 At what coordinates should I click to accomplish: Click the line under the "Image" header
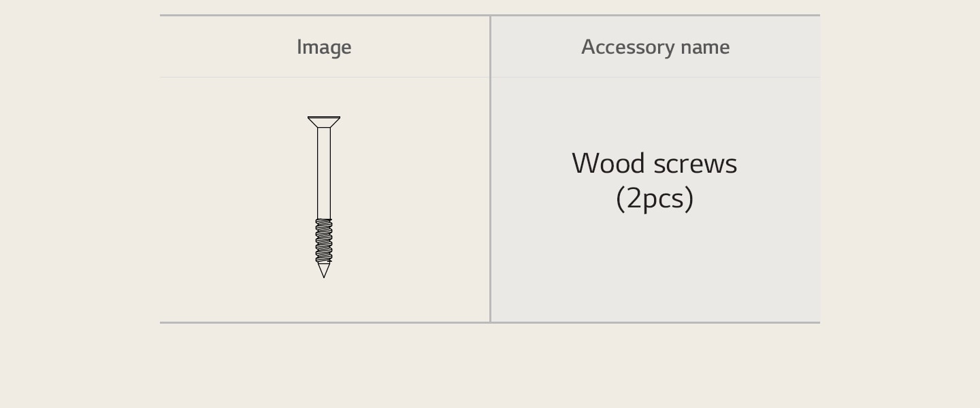pos(324,77)
